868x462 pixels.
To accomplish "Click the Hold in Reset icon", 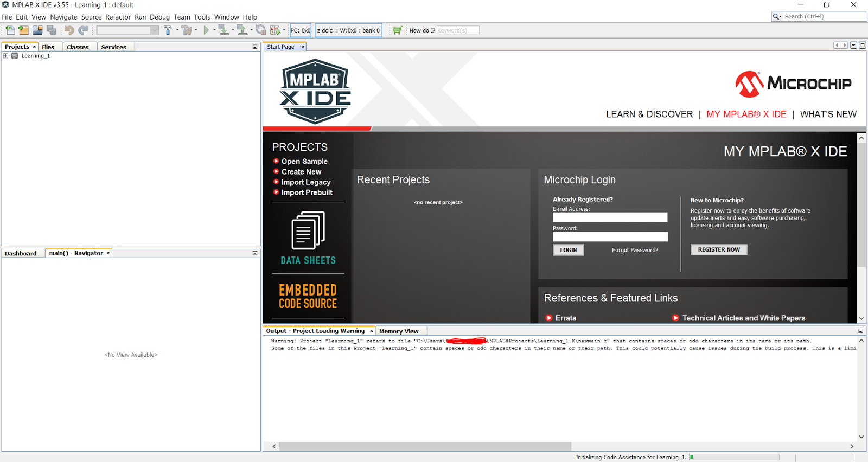I will point(261,30).
